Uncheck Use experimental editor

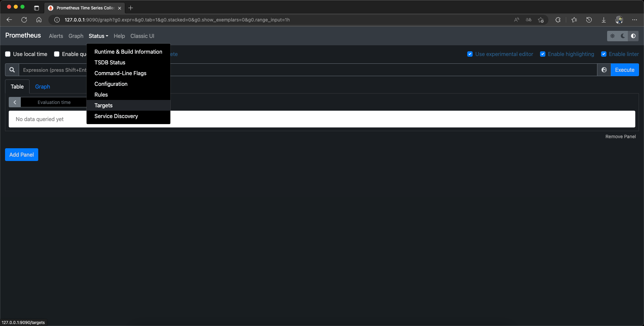point(470,54)
